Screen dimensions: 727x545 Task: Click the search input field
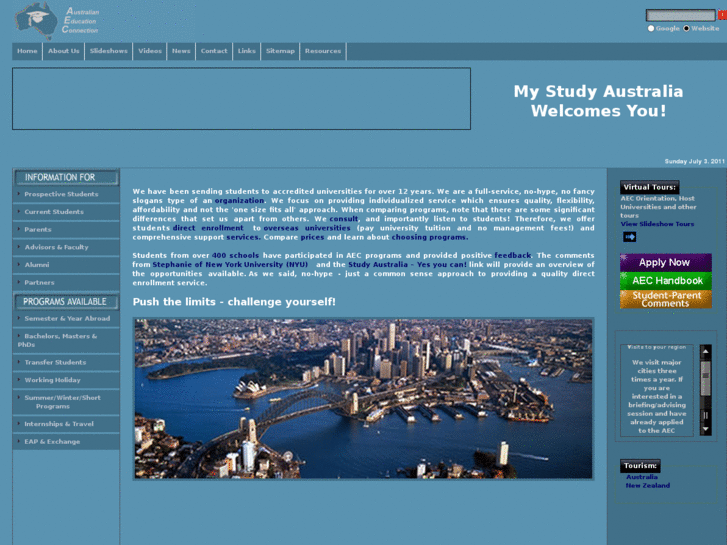point(681,15)
